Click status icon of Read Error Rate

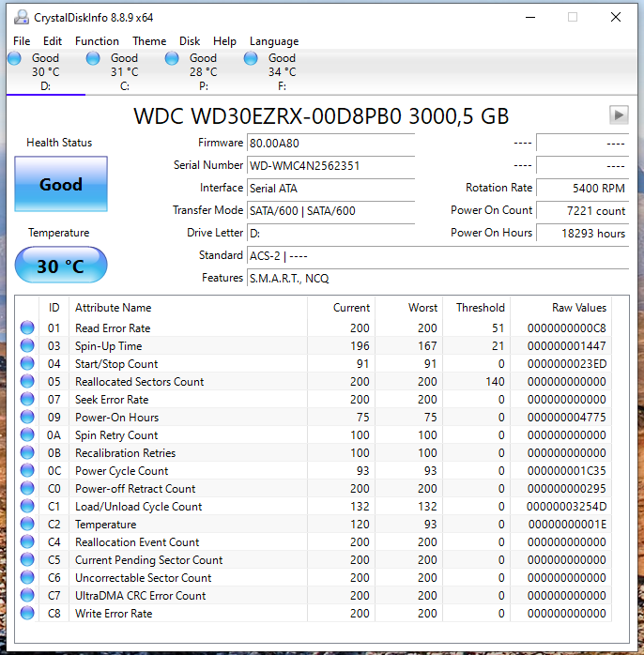27,327
